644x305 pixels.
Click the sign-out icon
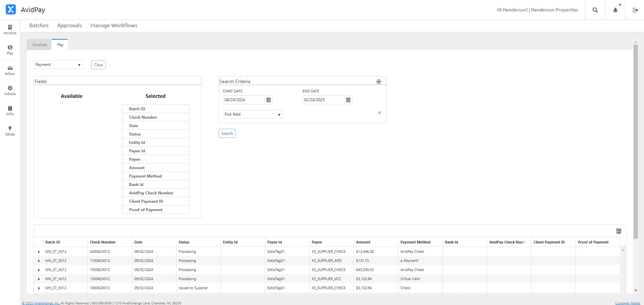click(636, 10)
